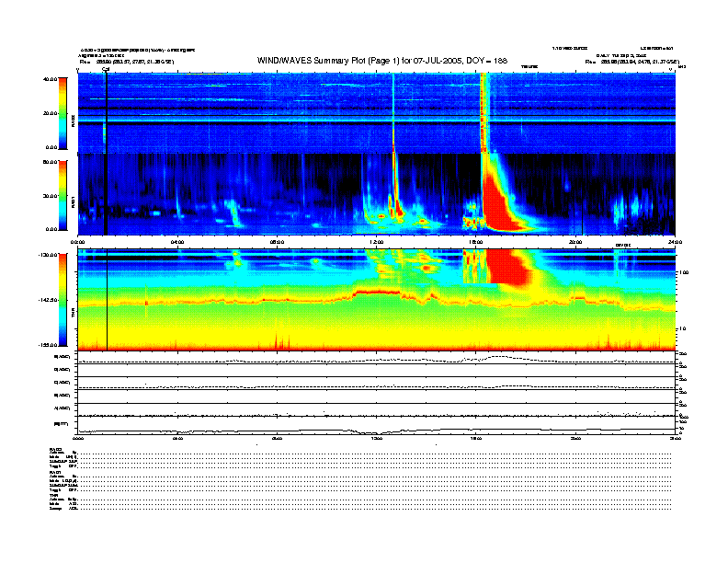Click the -130.00 label on TNR color scale
728x563 pixels.
(48, 255)
